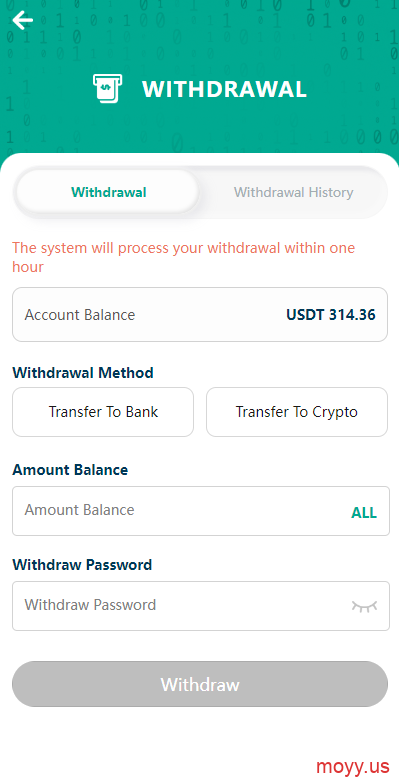Click the Withdraw Password heading label

click(82, 565)
